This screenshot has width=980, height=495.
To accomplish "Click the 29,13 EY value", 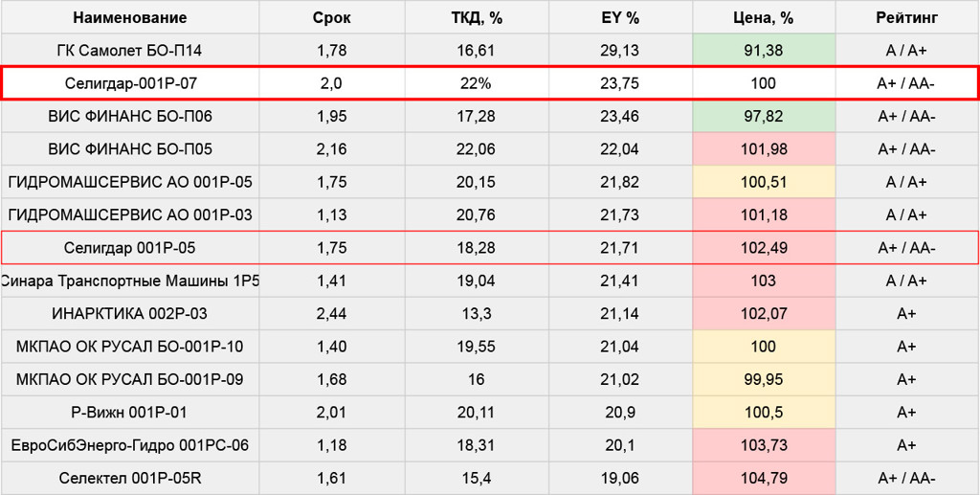I will click(x=619, y=50).
